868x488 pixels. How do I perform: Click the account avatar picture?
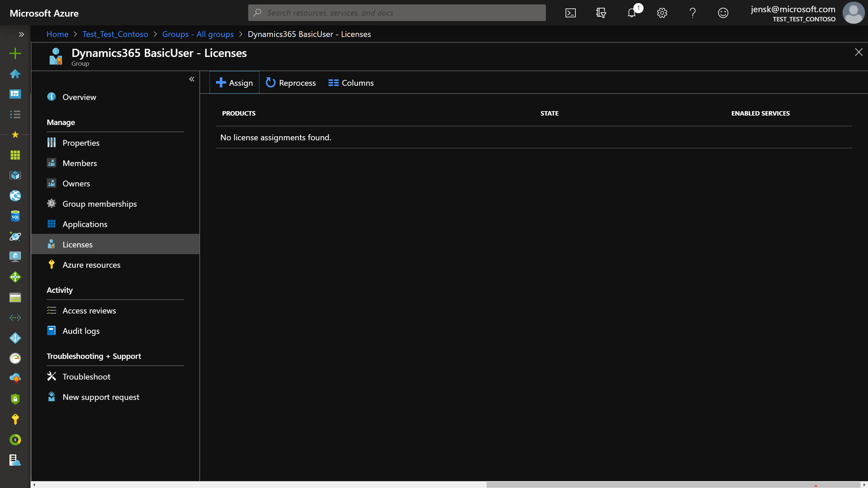[x=853, y=13]
